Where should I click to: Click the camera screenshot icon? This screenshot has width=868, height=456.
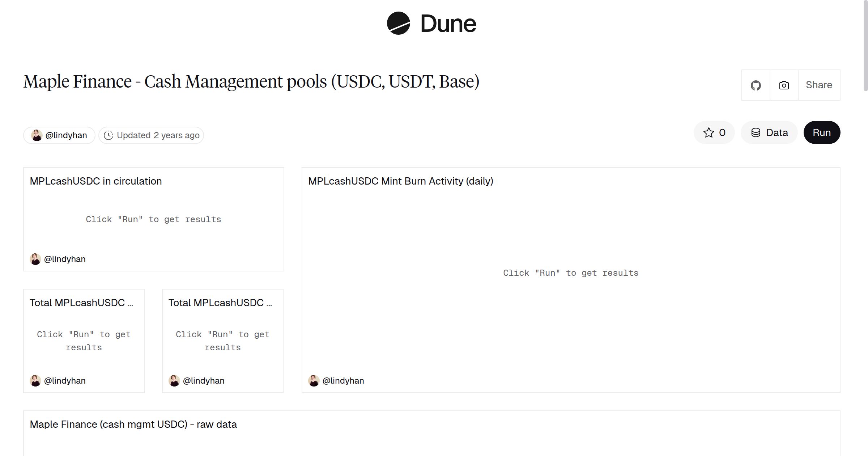point(784,85)
